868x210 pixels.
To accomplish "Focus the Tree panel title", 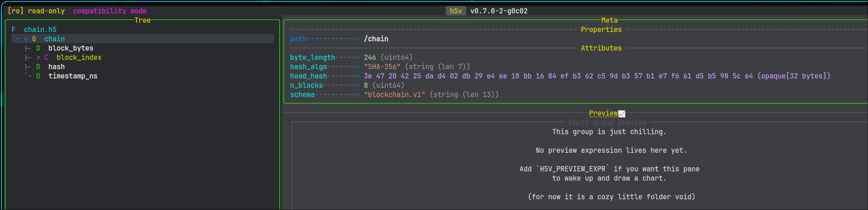I will 143,20.
